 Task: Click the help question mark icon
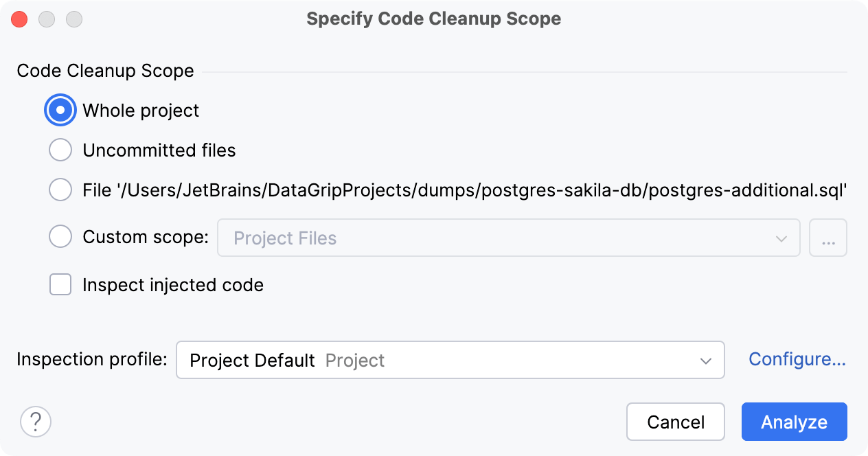click(35, 422)
